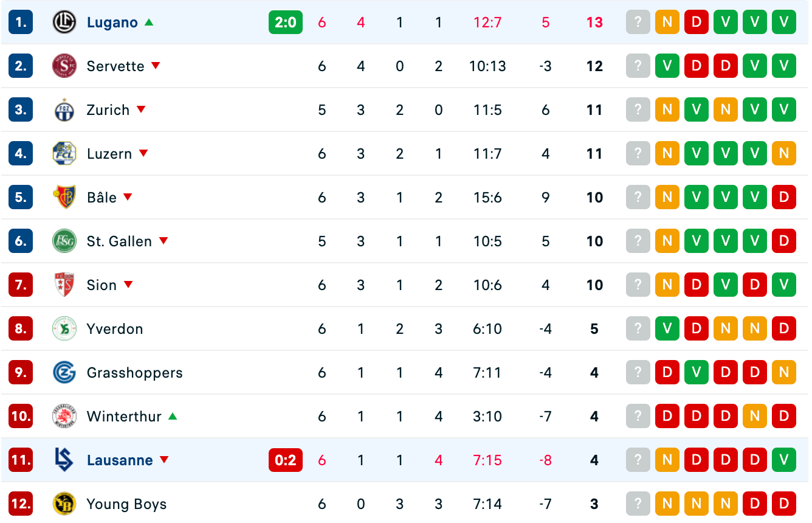Viewport: 812px width, 523px height.
Task: Open the Bâle club crest
Action: coord(64,198)
